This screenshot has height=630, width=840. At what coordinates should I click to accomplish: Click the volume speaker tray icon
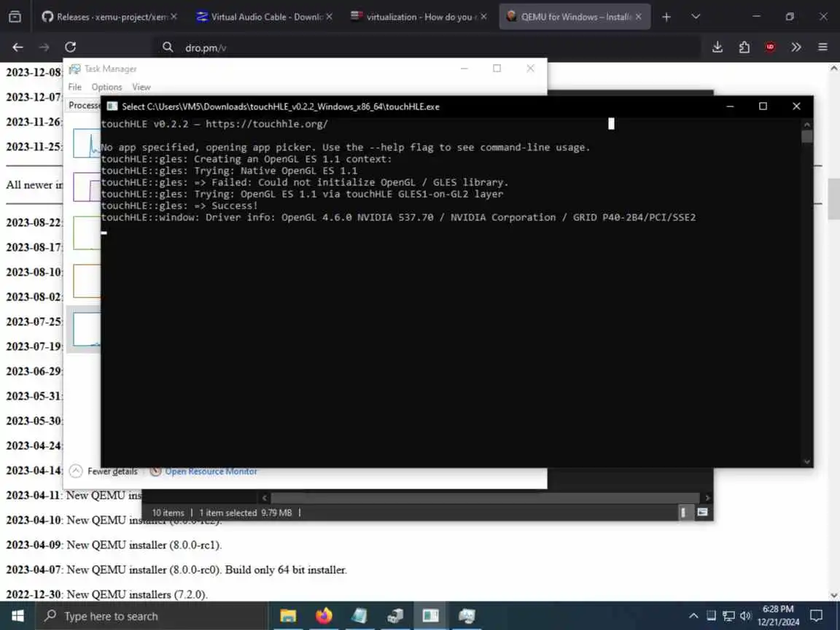pyautogui.click(x=745, y=616)
